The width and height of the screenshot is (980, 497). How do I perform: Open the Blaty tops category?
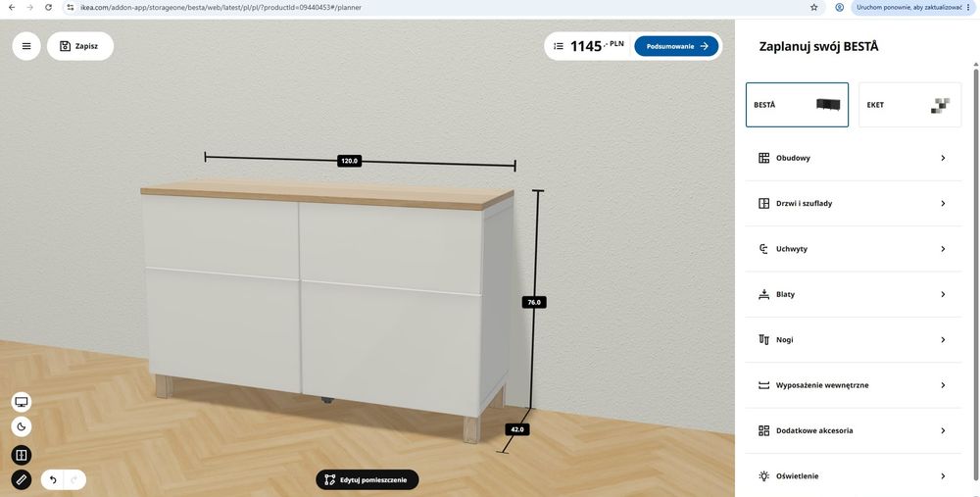tap(854, 294)
